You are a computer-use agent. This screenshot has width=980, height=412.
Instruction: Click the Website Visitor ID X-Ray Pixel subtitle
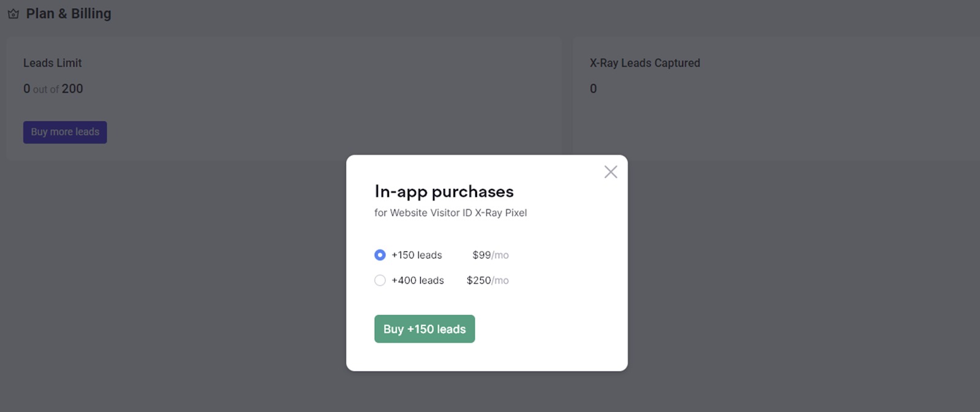451,213
